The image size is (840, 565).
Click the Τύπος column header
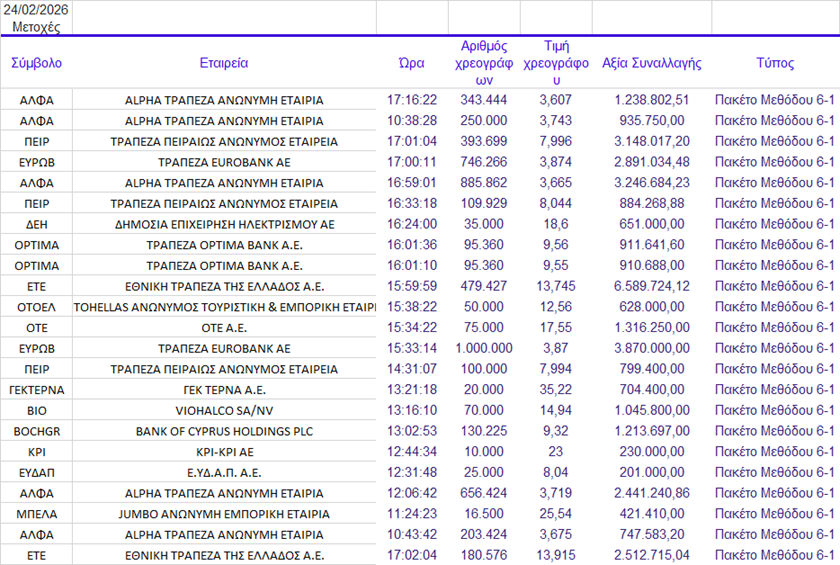[775, 63]
